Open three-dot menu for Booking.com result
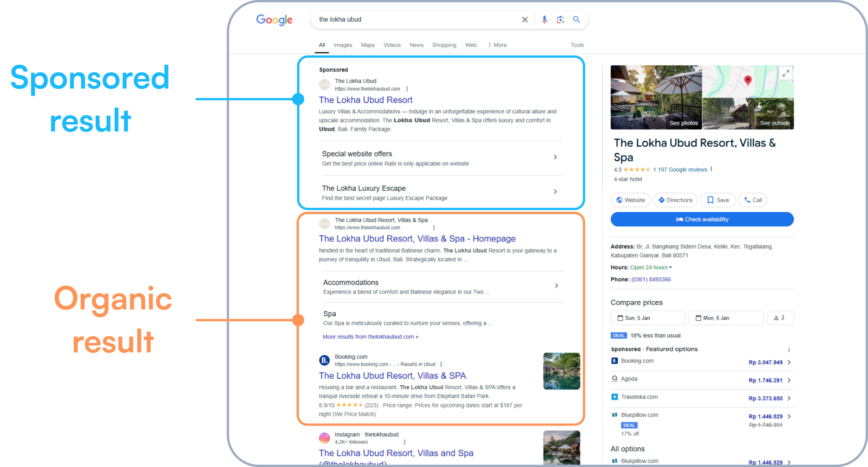The width and height of the screenshot is (868, 467). click(441, 364)
